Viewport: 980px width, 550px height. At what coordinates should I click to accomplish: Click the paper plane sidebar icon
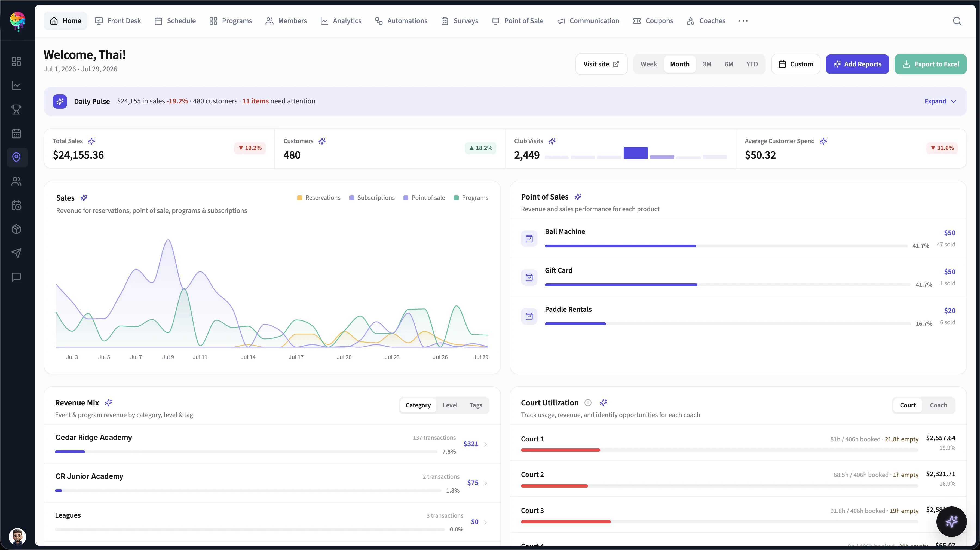pos(16,253)
